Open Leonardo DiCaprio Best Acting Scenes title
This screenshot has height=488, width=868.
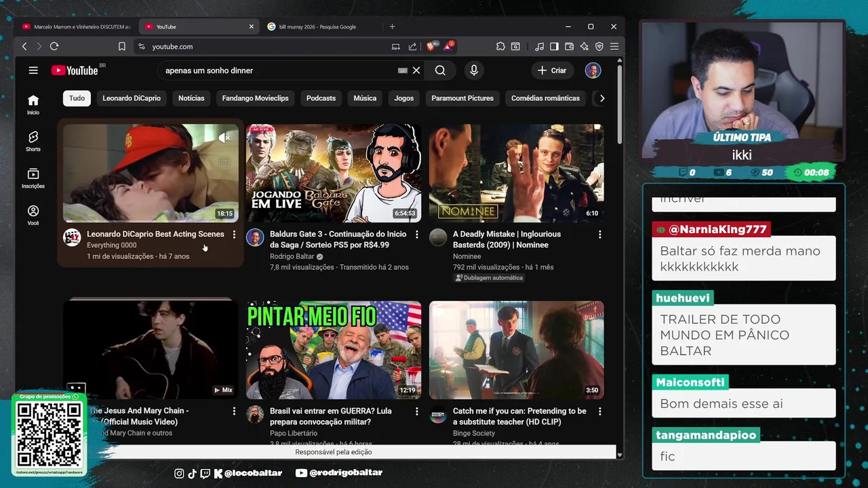click(x=155, y=234)
